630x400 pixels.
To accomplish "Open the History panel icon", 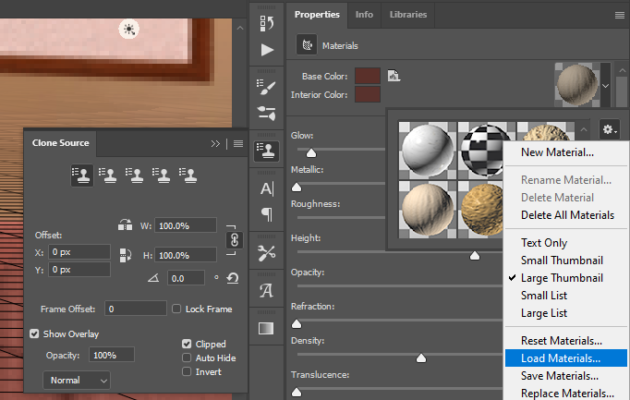I will (x=267, y=22).
